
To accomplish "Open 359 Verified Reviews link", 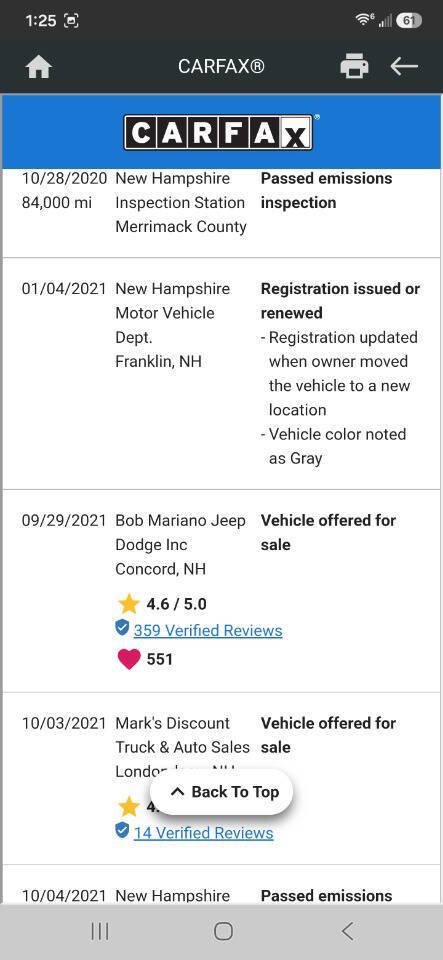I will [x=208, y=630].
